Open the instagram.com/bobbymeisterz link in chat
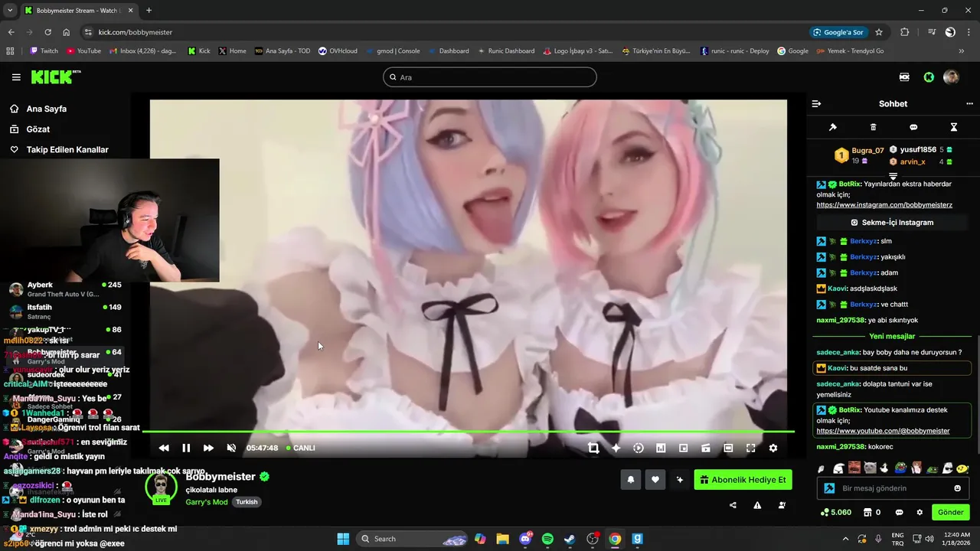Image resolution: width=980 pixels, height=551 pixels. click(884, 205)
